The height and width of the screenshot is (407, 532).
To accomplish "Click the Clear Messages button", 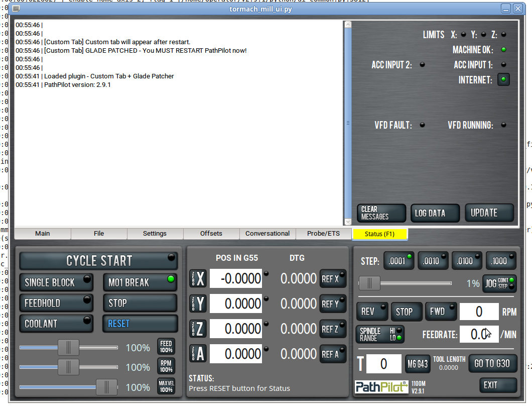I will tap(381, 213).
